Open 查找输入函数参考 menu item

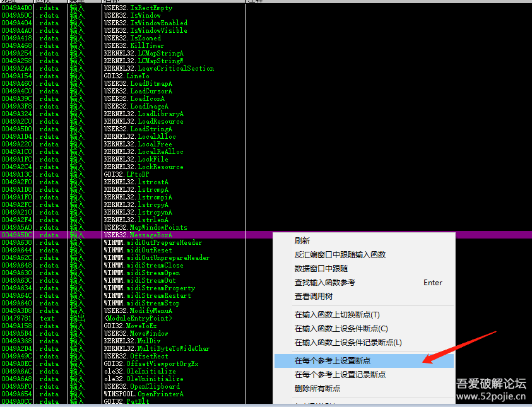(325, 283)
